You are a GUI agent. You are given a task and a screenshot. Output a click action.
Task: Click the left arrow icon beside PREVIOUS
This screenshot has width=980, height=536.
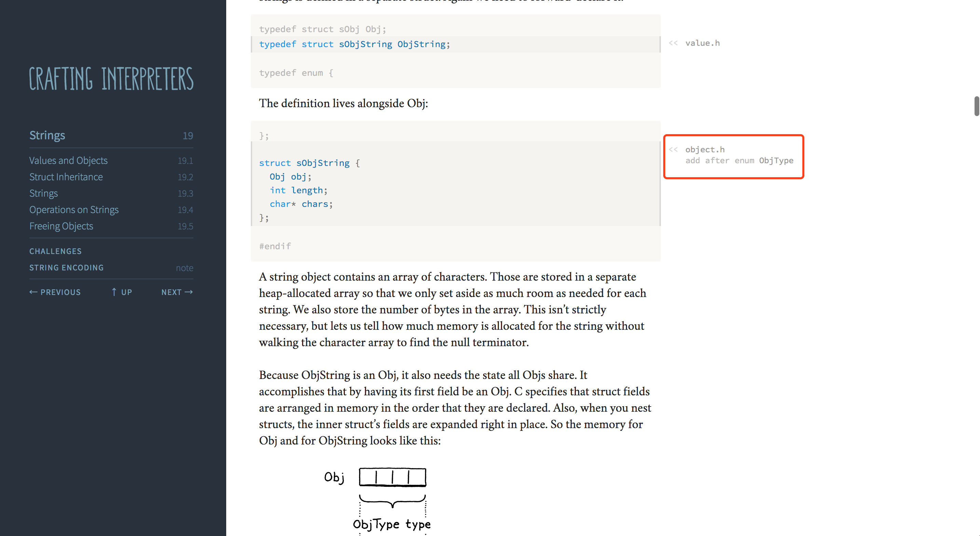click(34, 292)
